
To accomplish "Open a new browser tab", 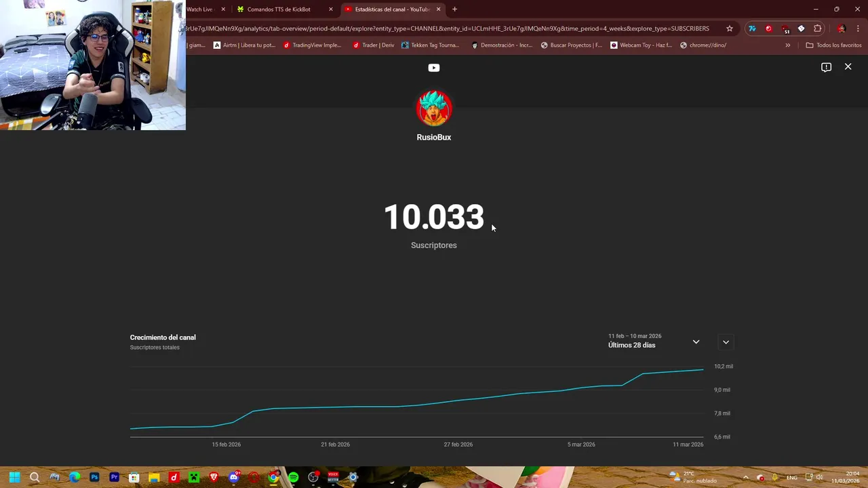I will click(454, 9).
